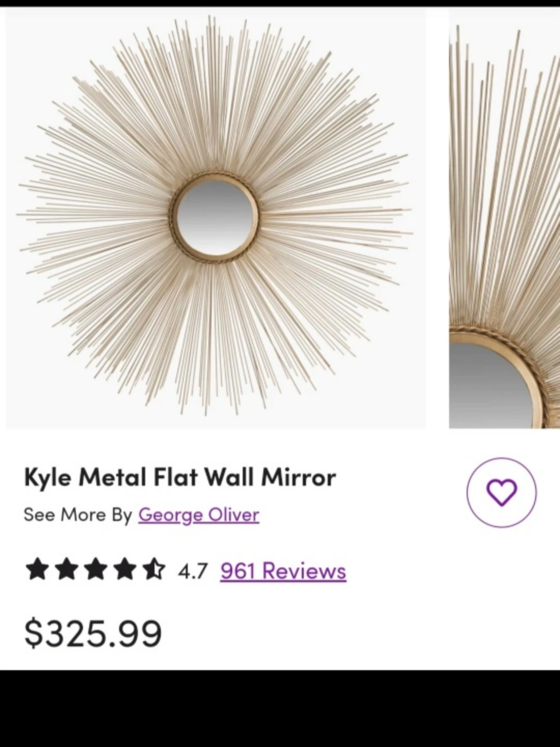This screenshot has height=747, width=560.
Task: Click the $325.99 price
Action: click(93, 633)
